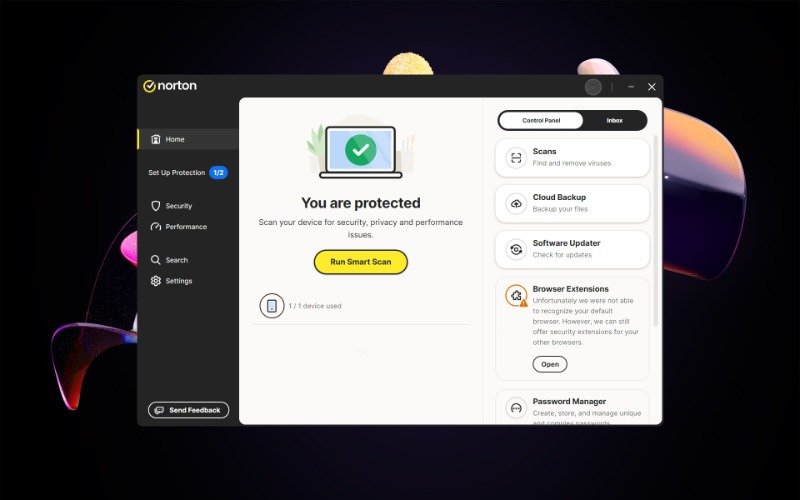Screen dimensions: 800x500
Task: Open Set Up Protection in sidebar
Action: tap(188, 173)
